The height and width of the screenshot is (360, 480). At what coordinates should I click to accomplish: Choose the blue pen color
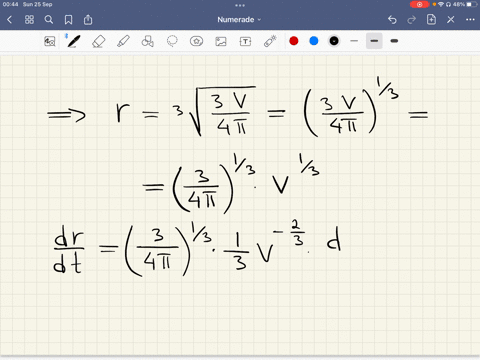(314, 41)
